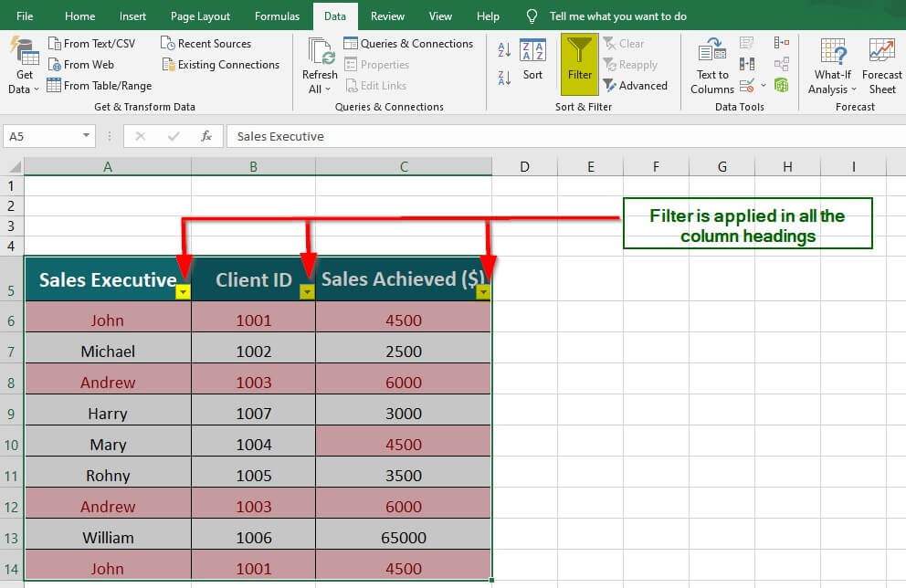
Task: Click the formula bar input field
Action: [x=548, y=136]
